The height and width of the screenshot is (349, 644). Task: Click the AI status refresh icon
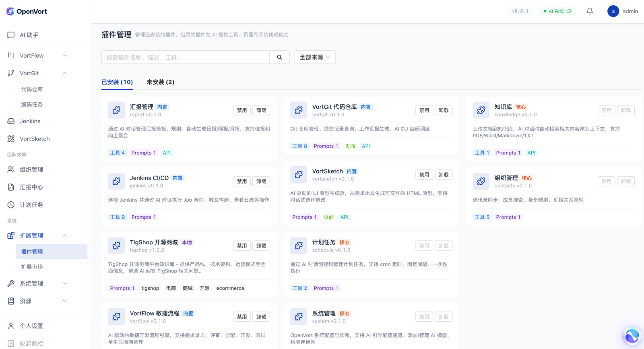pos(569,11)
